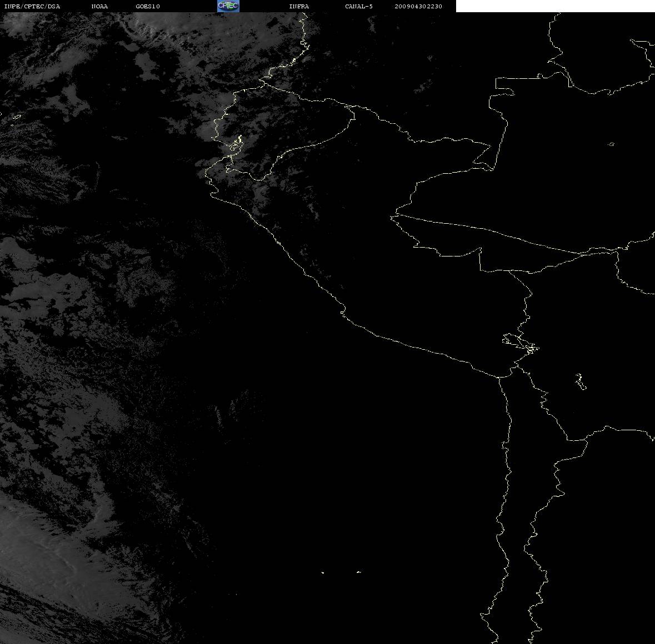Screen dimensions: 655x644
Task: Click the INFRA label in header
Action: click(299, 6)
